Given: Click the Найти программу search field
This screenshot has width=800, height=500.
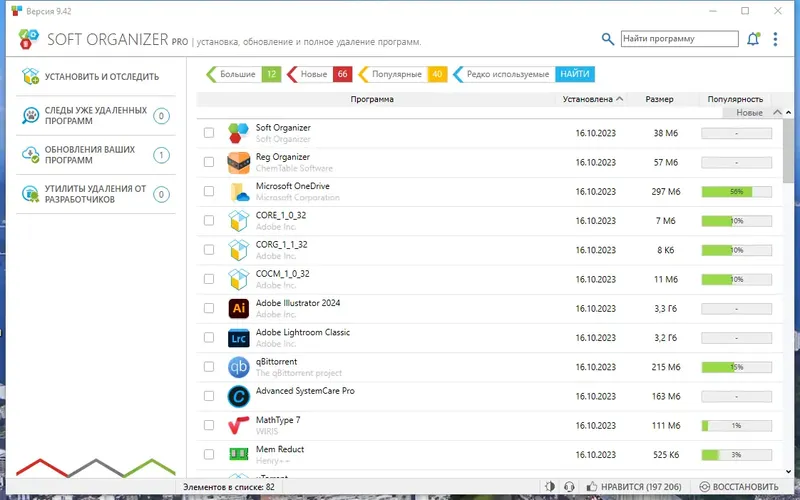Looking at the screenshot, I should 680,39.
